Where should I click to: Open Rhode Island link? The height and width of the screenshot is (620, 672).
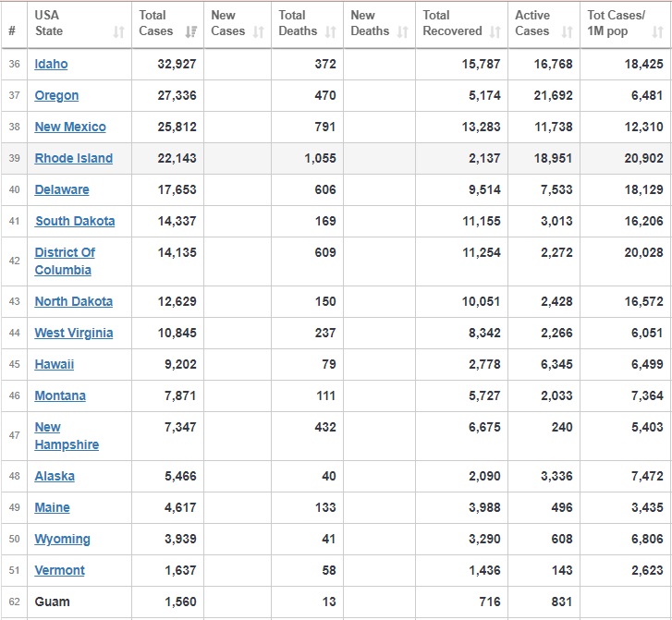tap(73, 158)
